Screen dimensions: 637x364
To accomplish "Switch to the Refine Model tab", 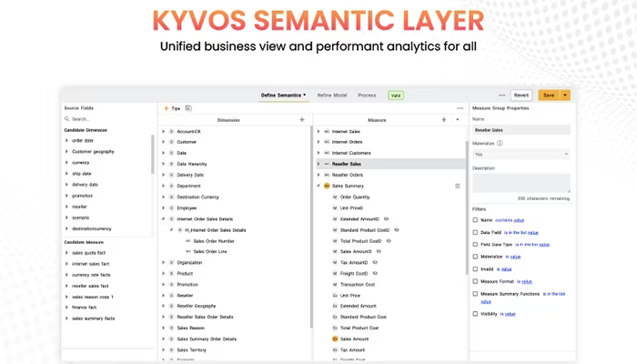I will tap(332, 95).
